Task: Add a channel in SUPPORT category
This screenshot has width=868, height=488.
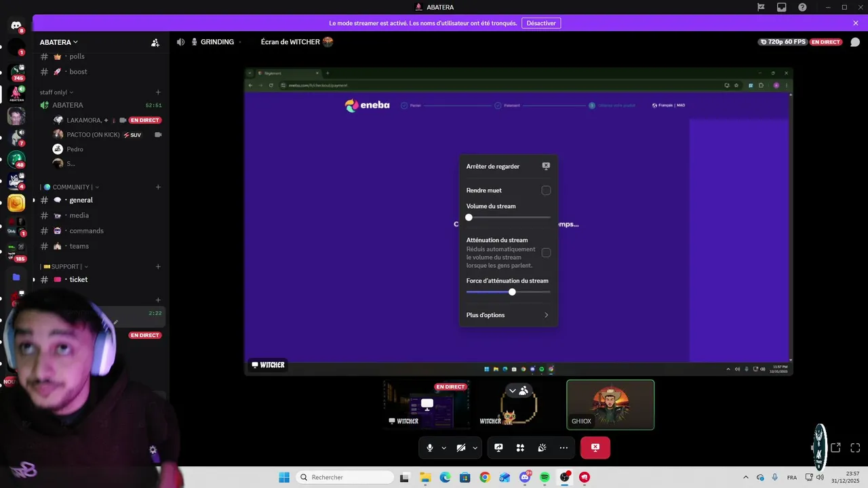Action: pos(158,266)
